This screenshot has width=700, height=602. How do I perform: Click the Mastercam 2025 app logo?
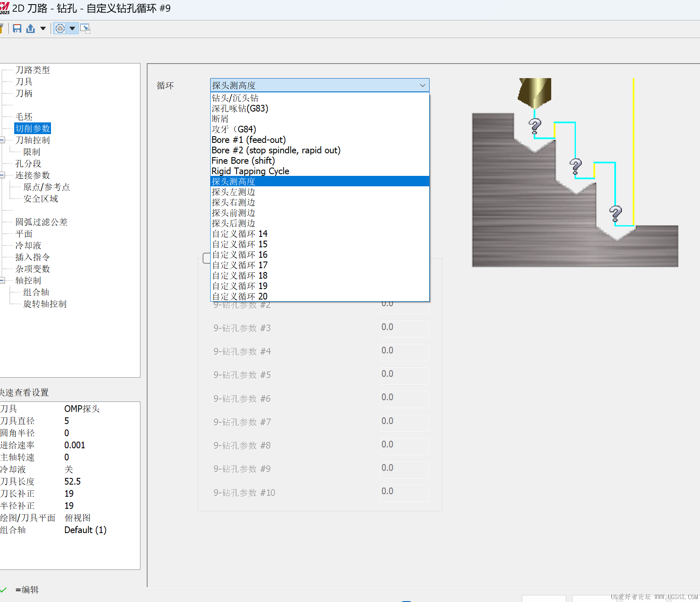[x=5, y=8]
